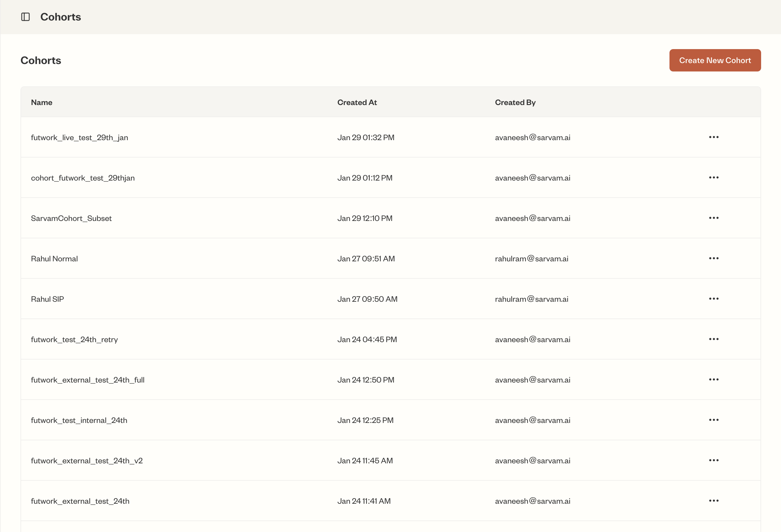
Task: Open cohort futwork_test_24th_retry
Action: [74, 339]
